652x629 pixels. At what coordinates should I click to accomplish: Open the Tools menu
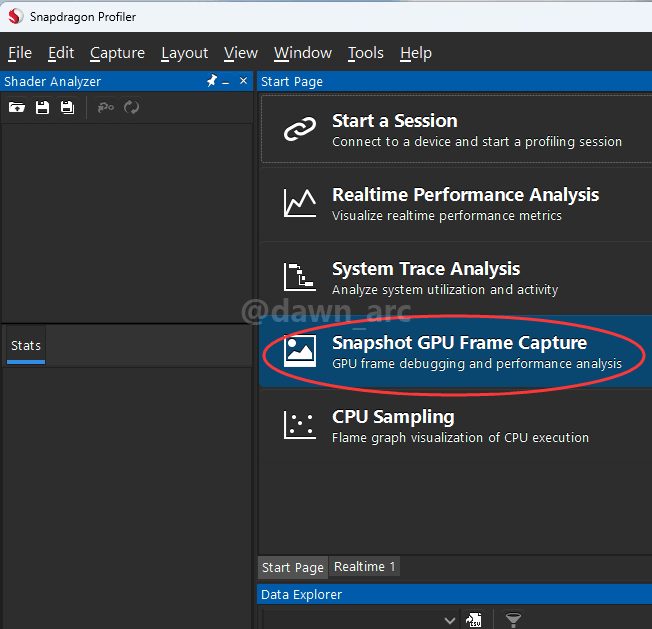pos(366,53)
